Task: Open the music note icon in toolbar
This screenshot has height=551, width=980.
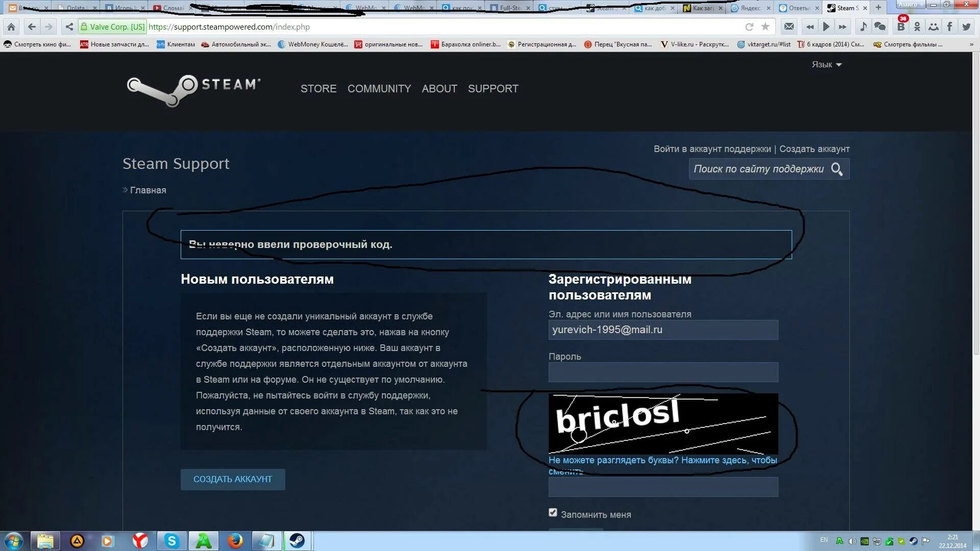Action: click(863, 27)
